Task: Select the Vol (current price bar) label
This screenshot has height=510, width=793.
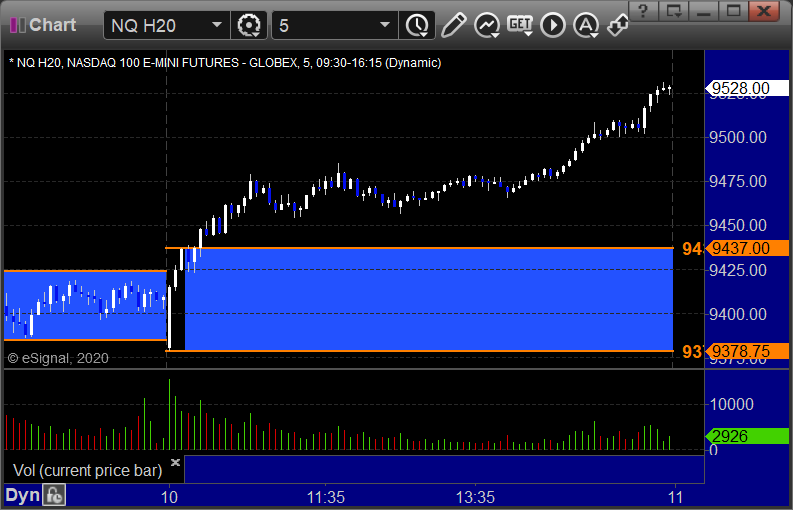Action: coord(87,471)
